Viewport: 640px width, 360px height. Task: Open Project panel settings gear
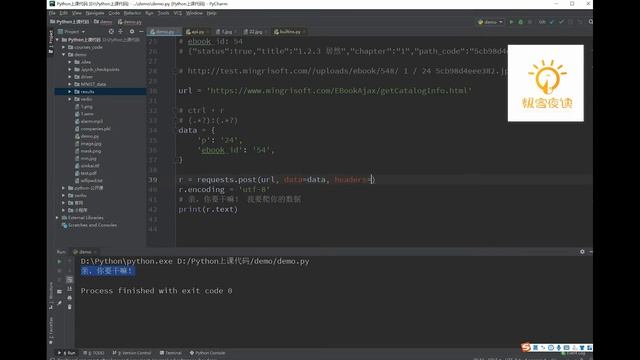(132, 31)
